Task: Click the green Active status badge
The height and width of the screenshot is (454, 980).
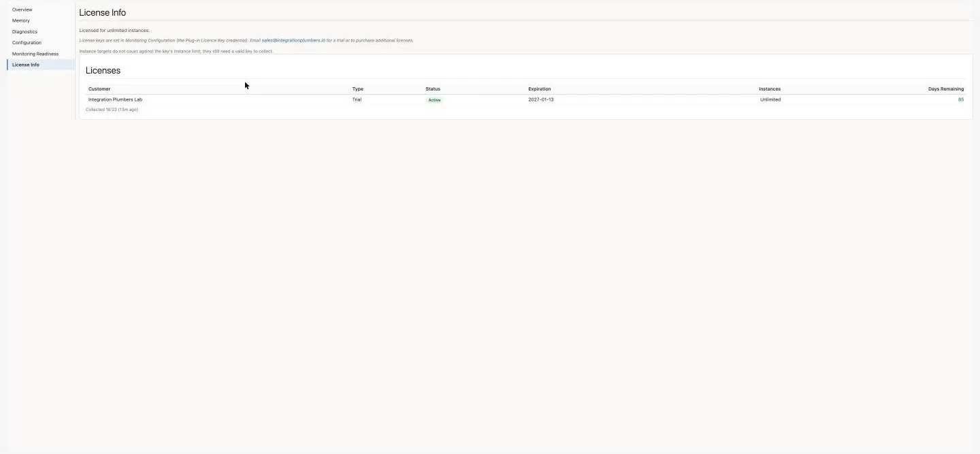Action: [x=434, y=100]
